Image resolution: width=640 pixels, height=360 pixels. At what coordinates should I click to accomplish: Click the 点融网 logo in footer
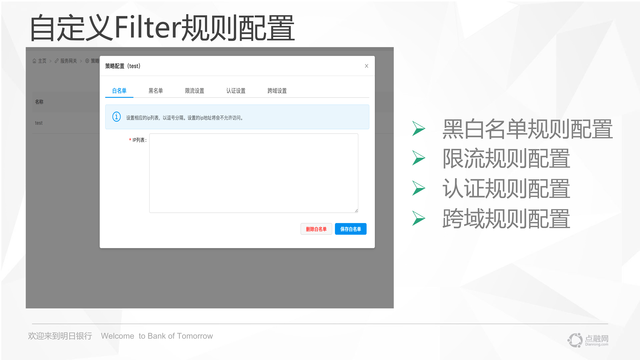[x=588, y=340]
